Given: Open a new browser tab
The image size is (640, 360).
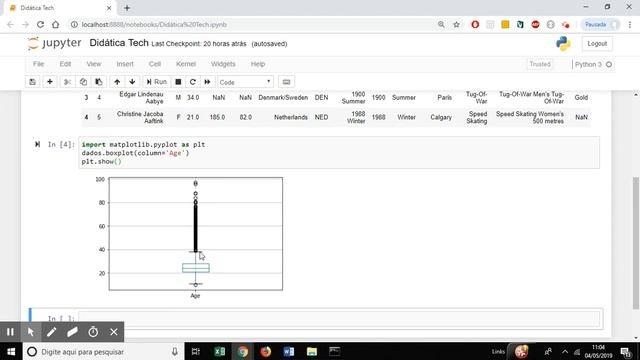Looking at the screenshot, I should point(127,8).
